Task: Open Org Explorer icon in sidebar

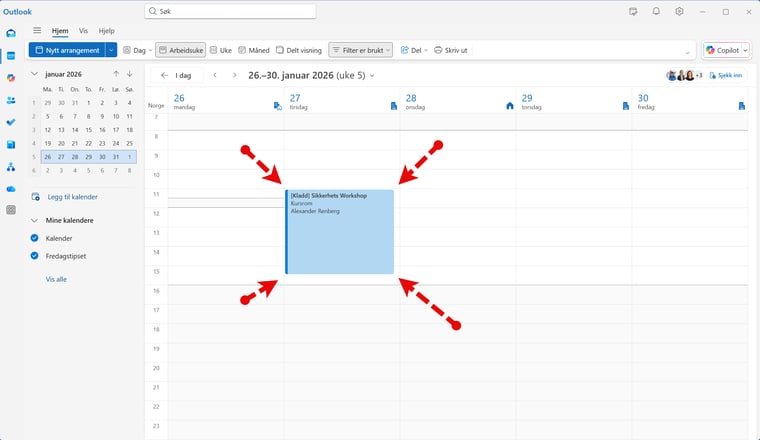Action: pos(11,167)
